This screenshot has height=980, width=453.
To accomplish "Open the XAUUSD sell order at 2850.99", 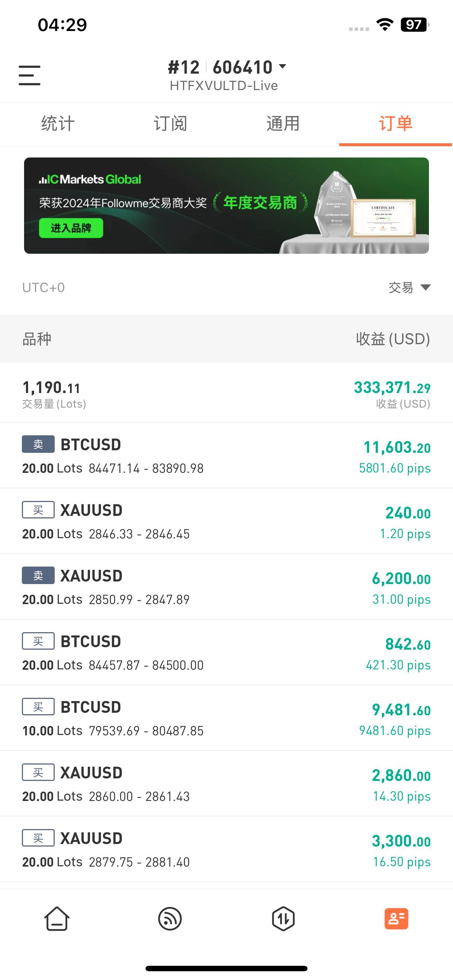I will [226, 587].
